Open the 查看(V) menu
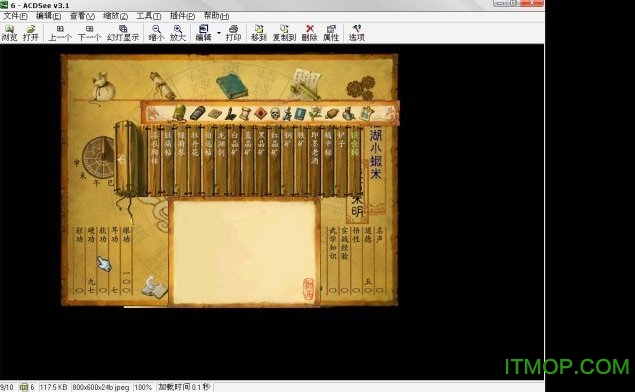Image resolution: width=635 pixels, height=392 pixels. point(82,16)
